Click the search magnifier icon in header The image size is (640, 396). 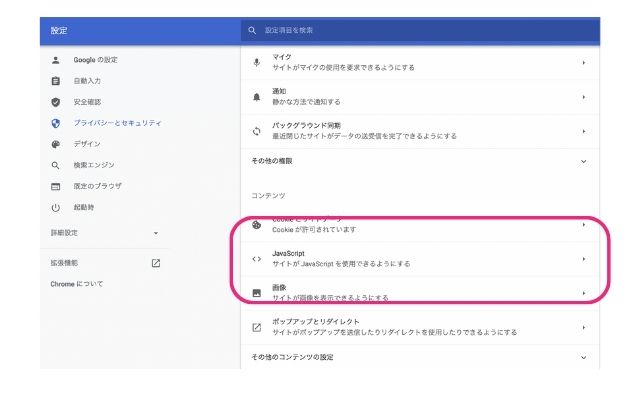tap(252, 31)
